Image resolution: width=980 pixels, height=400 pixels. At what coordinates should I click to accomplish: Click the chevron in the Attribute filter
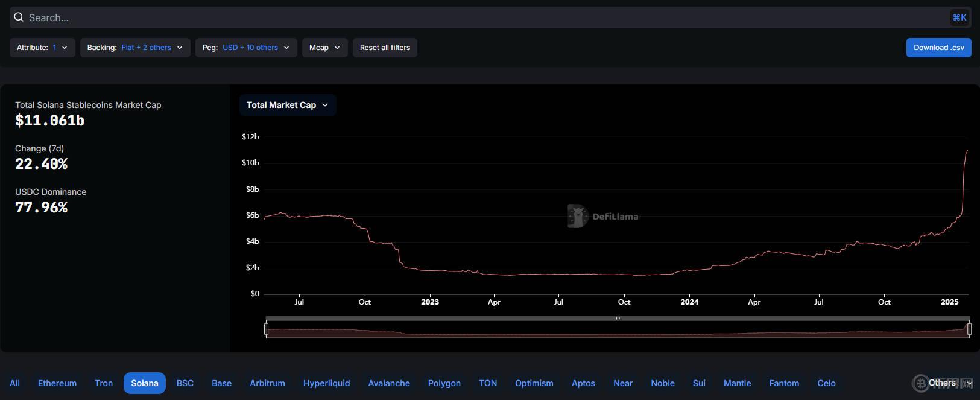(65, 48)
